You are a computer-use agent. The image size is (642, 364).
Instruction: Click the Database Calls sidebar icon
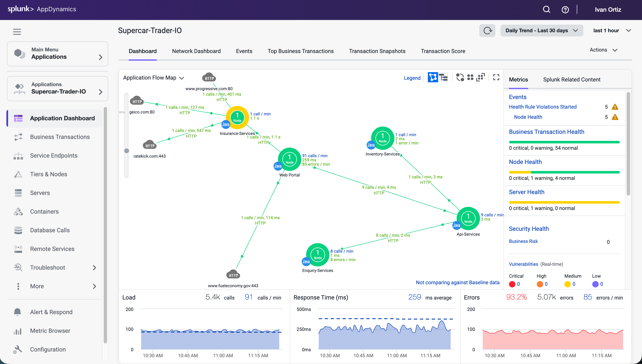[x=18, y=230]
